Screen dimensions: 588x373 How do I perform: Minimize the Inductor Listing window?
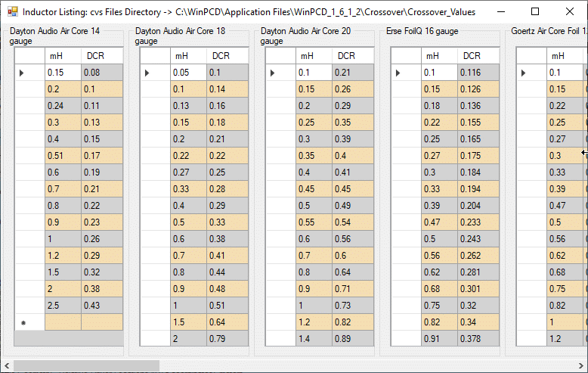pos(500,12)
